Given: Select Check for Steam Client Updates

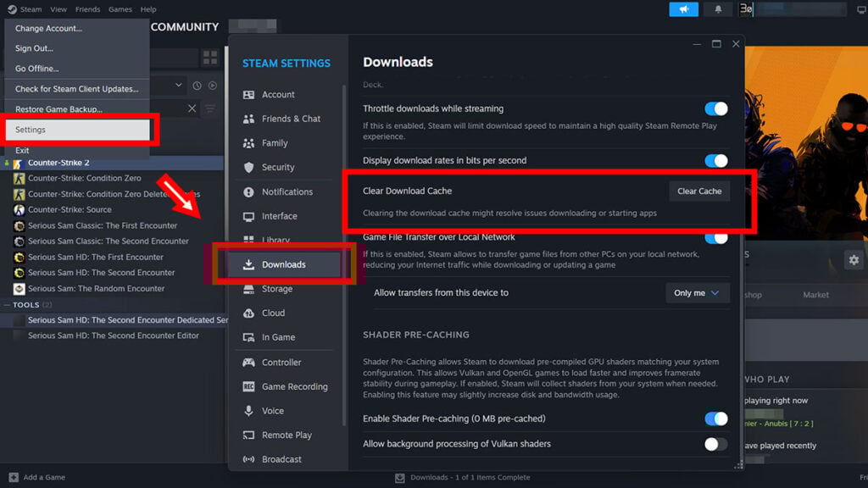Looking at the screenshot, I should tap(75, 88).
